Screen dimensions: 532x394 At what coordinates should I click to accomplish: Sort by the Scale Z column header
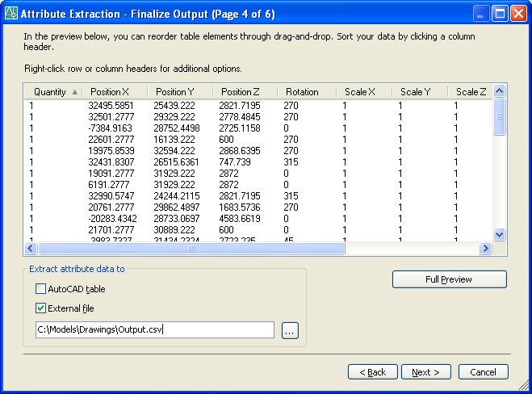pos(471,92)
